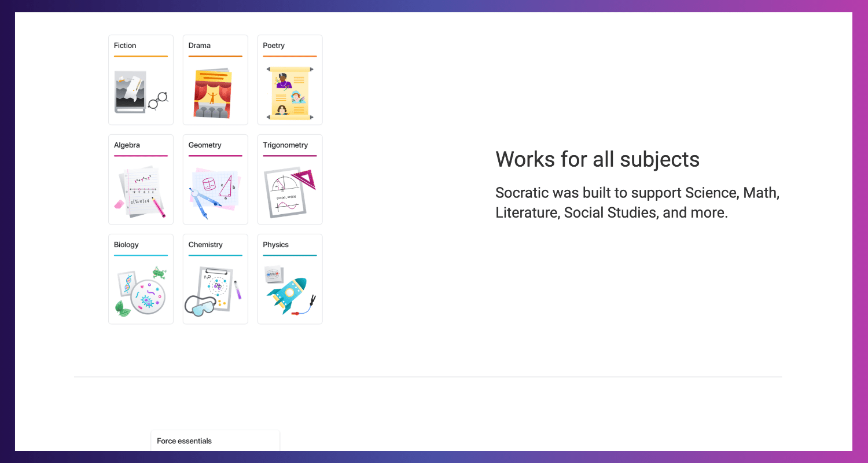Image resolution: width=868 pixels, height=463 pixels.
Task: Click the 'Socratic was built to support' paragraph
Action: (x=638, y=203)
